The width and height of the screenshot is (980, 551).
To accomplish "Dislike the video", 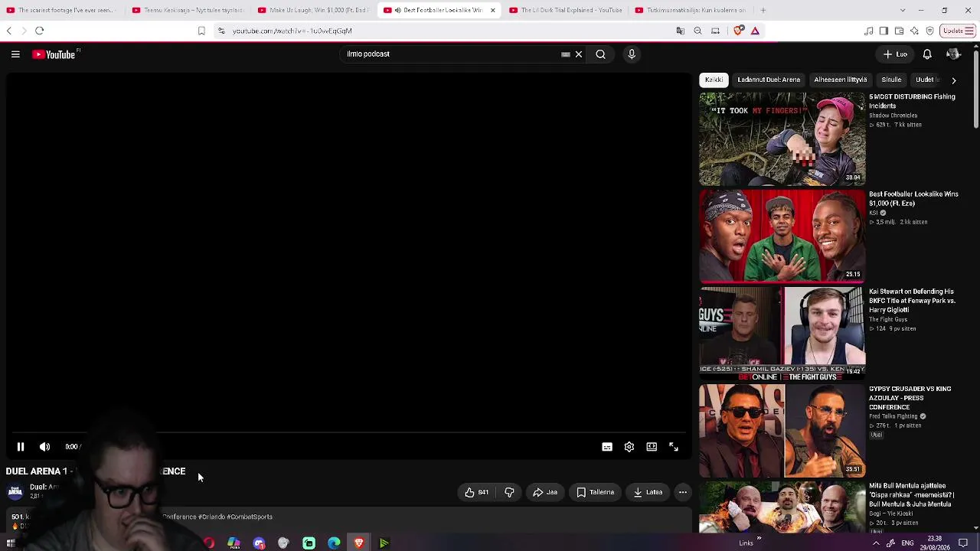I will [509, 492].
